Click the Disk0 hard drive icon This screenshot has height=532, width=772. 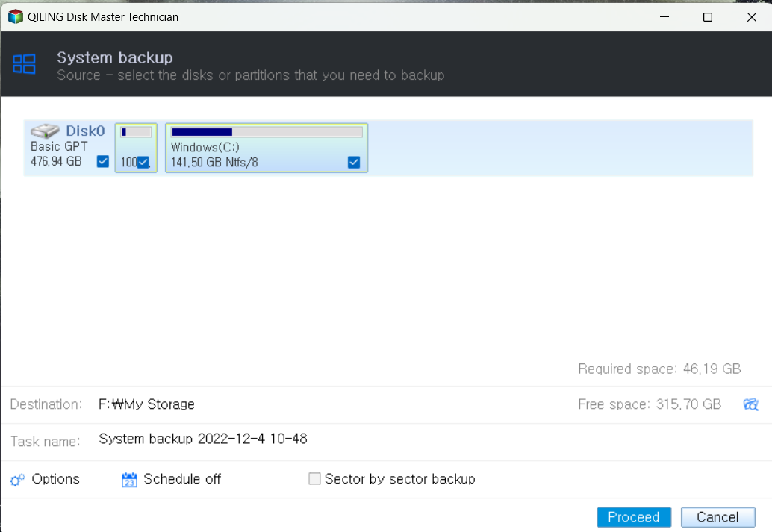45,131
